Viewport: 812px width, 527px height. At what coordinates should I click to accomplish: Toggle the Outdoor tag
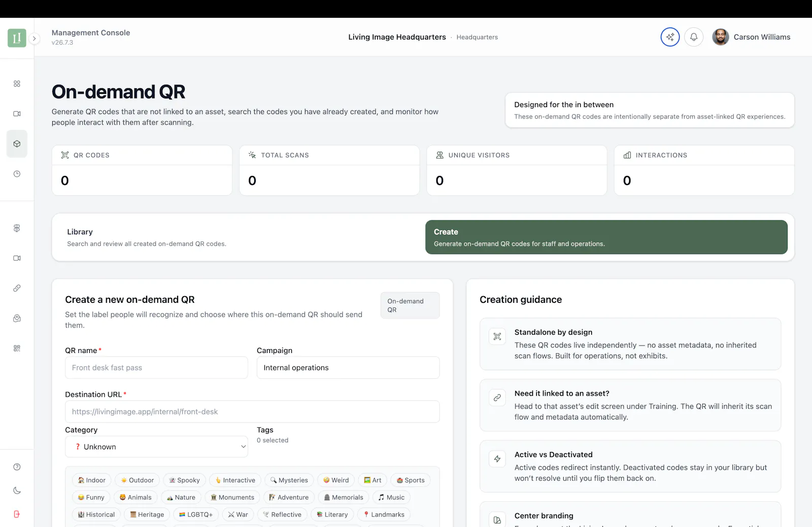click(x=138, y=480)
